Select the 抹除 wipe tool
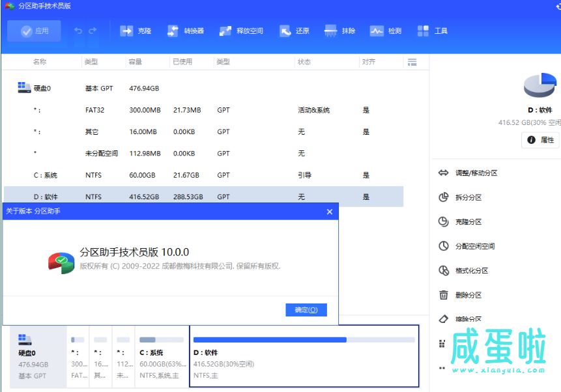Viewport: 561px width, 392px height. coord(339,31)
